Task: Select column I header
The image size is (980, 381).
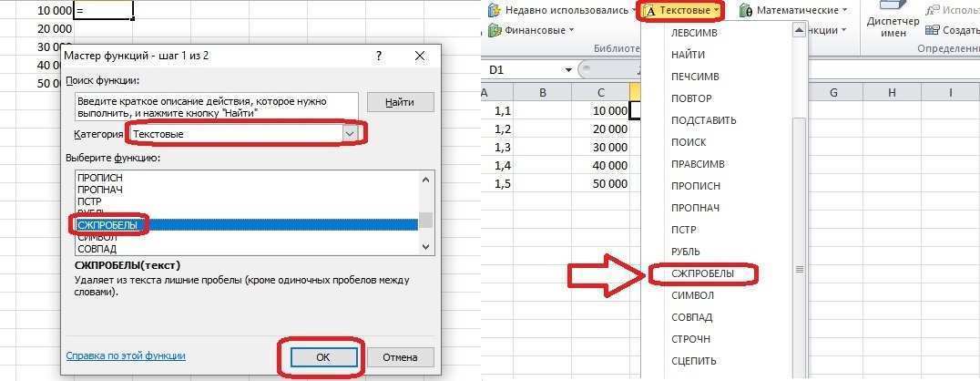Action: pyautogui.click(x=950, y=93)
